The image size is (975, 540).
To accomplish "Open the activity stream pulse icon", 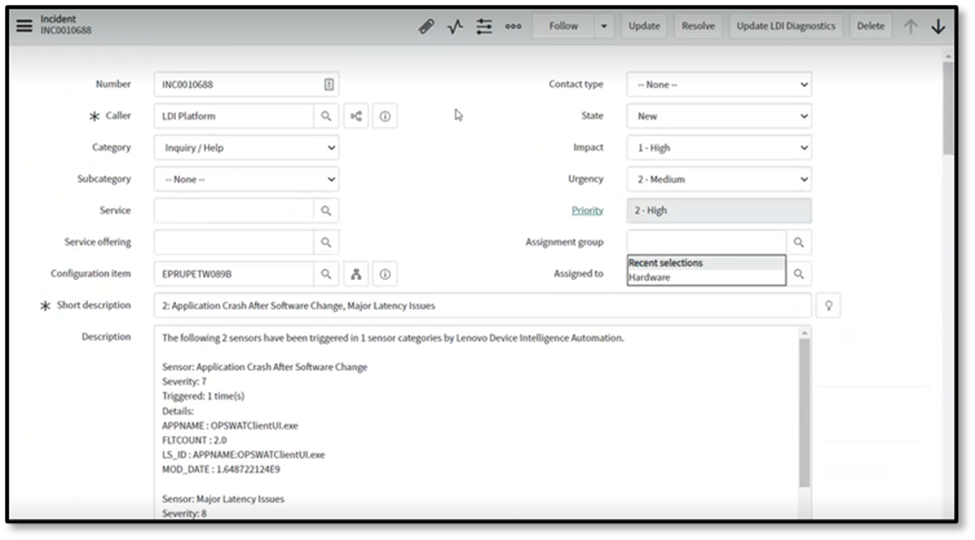I will [455, 26].
